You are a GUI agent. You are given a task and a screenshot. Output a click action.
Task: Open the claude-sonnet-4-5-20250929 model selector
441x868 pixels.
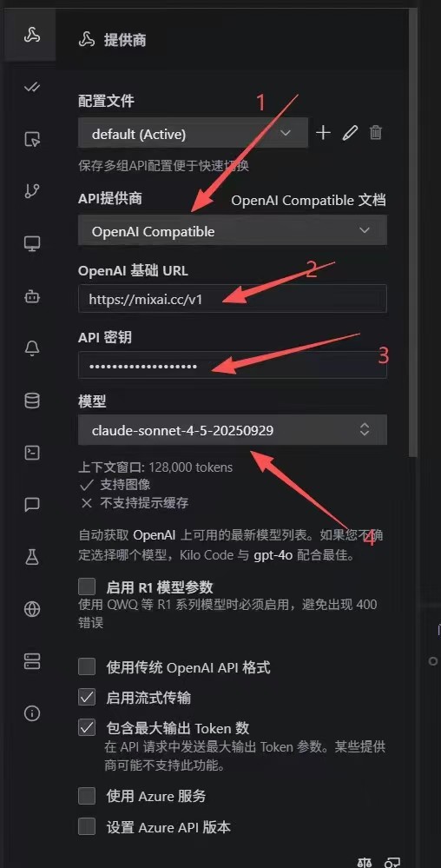tap(233, 430)
